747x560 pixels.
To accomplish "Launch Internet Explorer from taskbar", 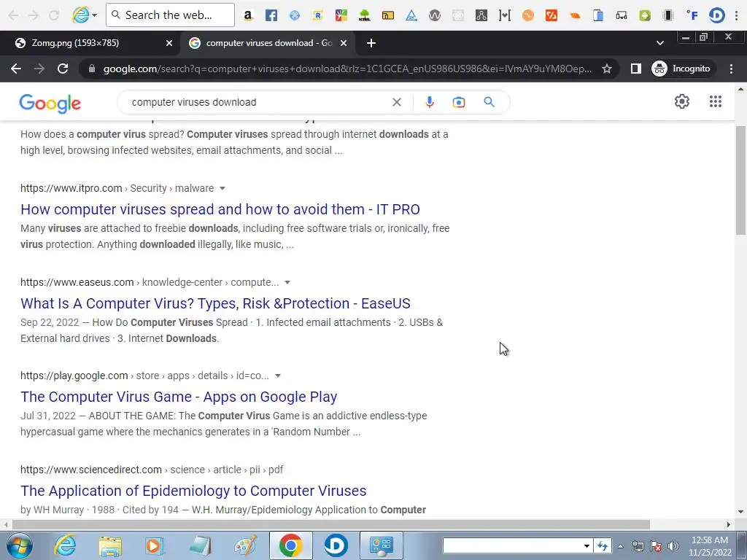I will (65, 545).
